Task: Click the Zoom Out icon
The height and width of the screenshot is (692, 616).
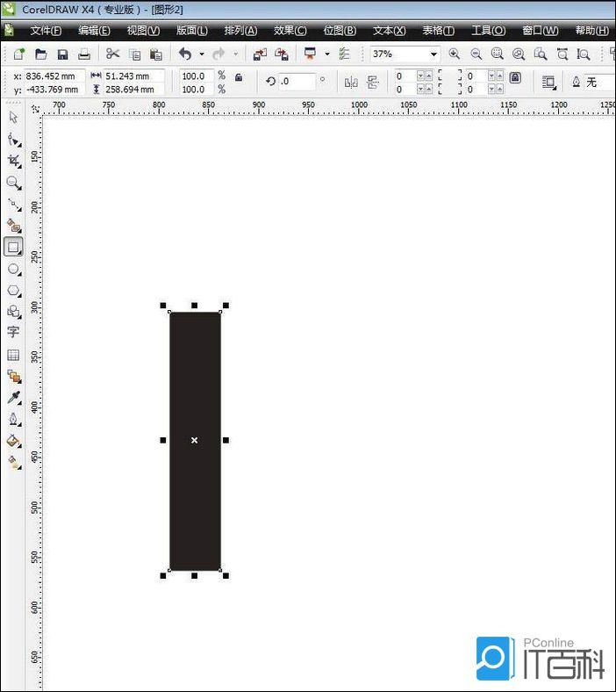Action: point(476,54)
